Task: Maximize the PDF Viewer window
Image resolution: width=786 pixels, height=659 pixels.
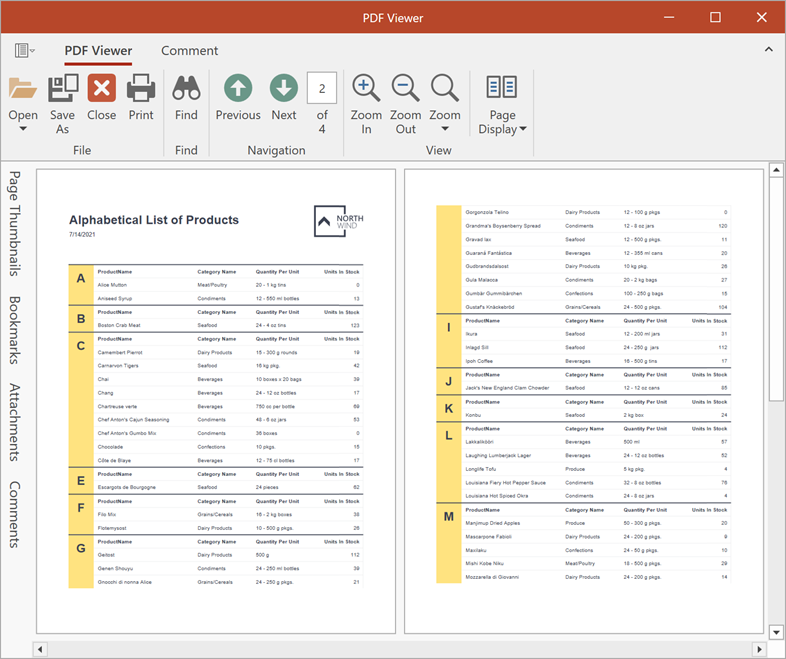Action: (715, 18)
